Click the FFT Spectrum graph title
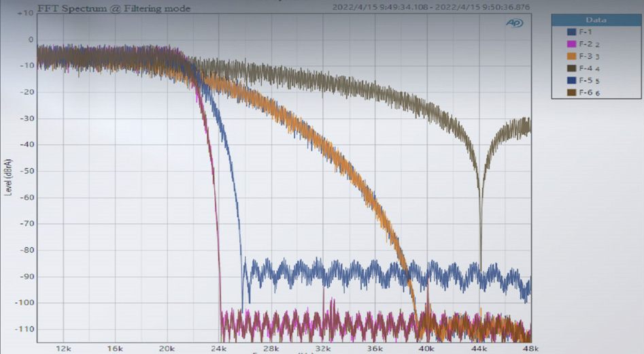Viewport: 644px width, 354px height. point(114,8)
